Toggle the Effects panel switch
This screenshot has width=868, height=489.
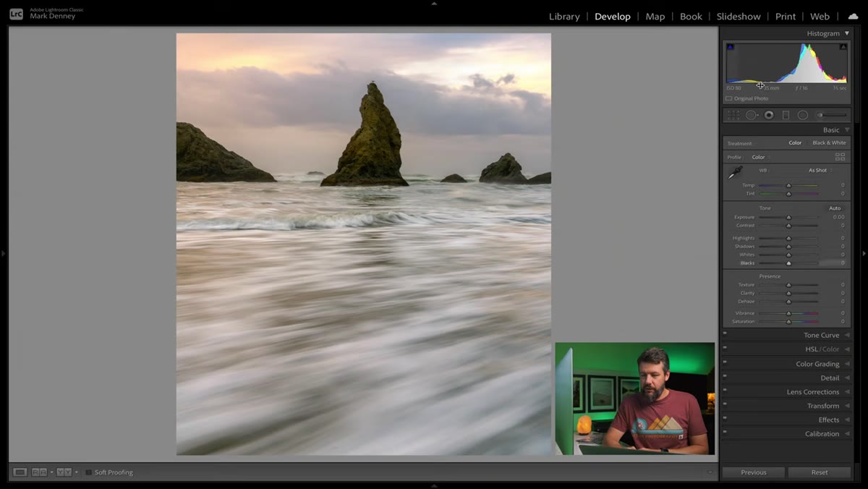(725, 417)
